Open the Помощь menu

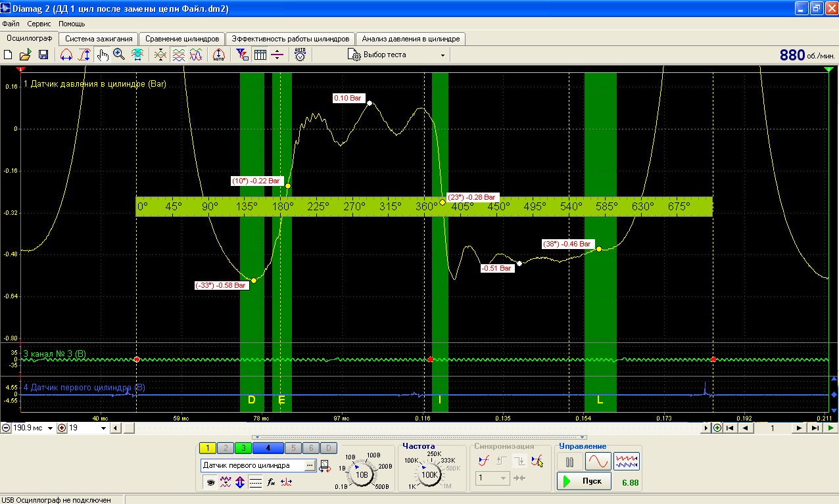[72, 24]
